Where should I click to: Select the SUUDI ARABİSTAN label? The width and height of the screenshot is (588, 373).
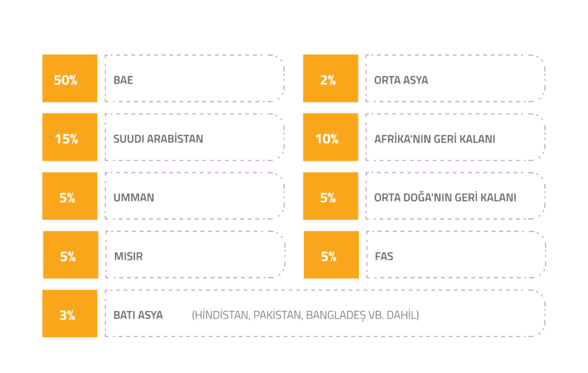(x=158, y=139)
